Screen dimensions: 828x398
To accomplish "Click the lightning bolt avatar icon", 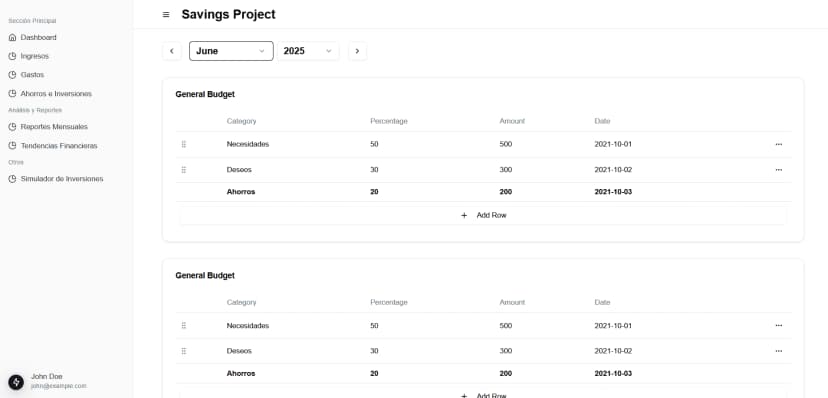I will [x=16, y=382].
